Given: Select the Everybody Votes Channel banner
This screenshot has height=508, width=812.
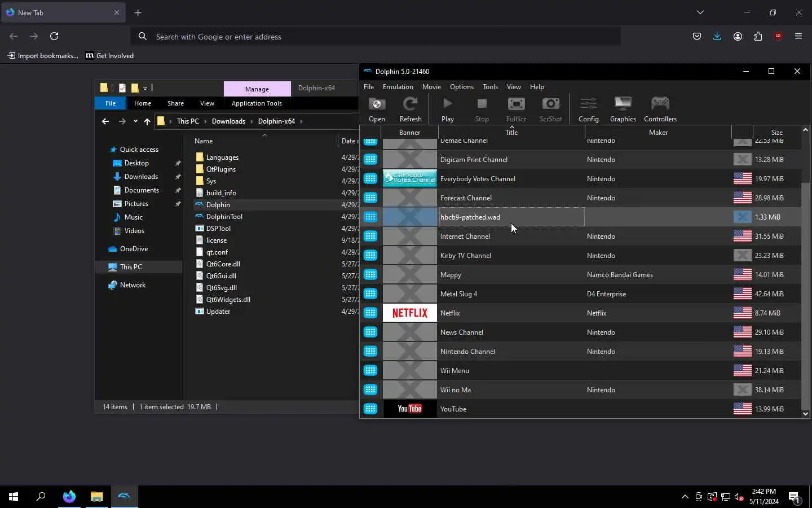Looking at the screenshot, I should [x=410, y=178].
